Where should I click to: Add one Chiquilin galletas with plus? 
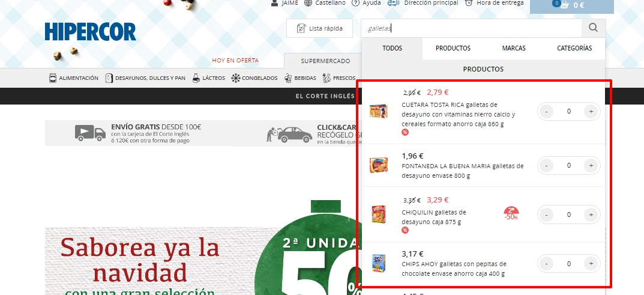[x=591, y=214]
